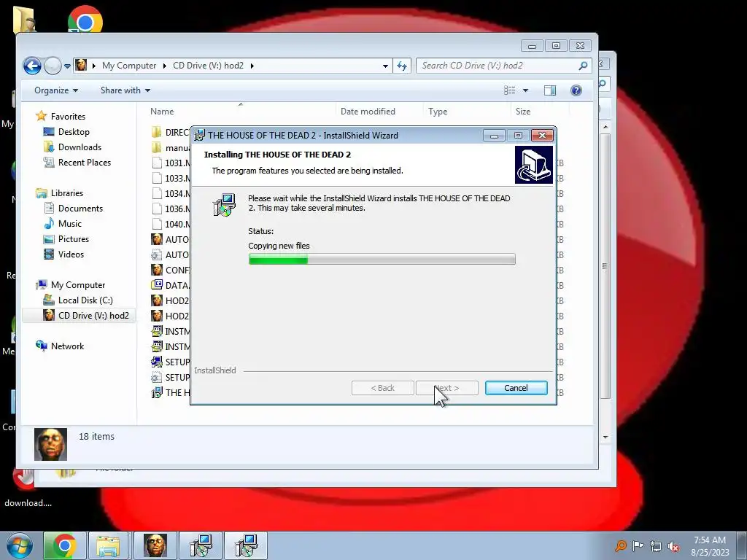The height and width of the screenshot is (560, 747).
Task: Click the refresh button beside address bar
Action: click(402, 66)
